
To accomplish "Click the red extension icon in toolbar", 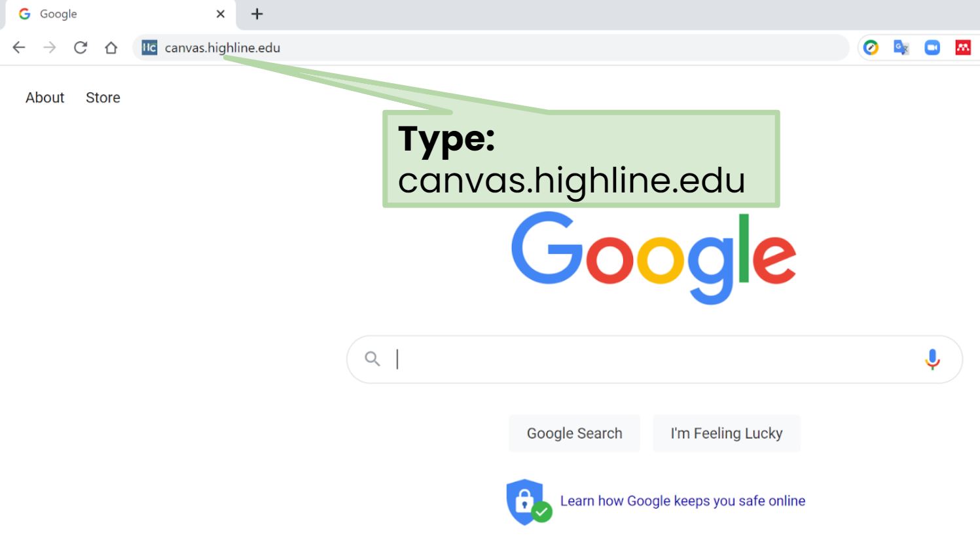I will click(x=963, y=47).
